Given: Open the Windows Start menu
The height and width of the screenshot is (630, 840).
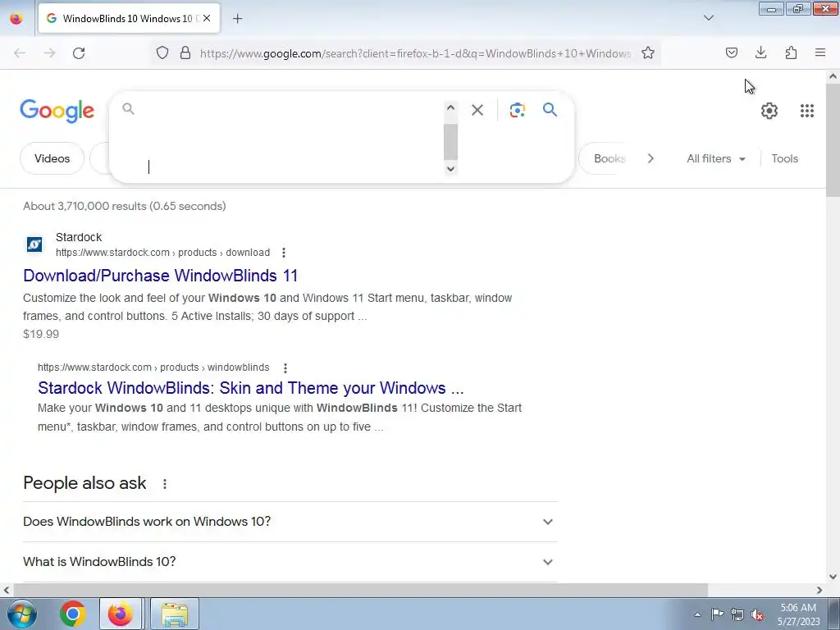Looking at the screenshot, I should pyautogui.click(x=21, y=614).
